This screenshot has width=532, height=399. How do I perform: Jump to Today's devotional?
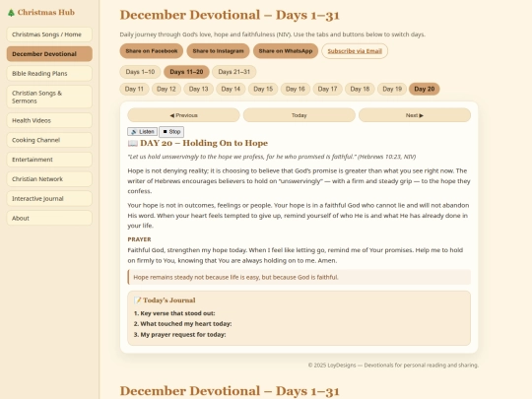pyautogui.click(x=299, y=115)
